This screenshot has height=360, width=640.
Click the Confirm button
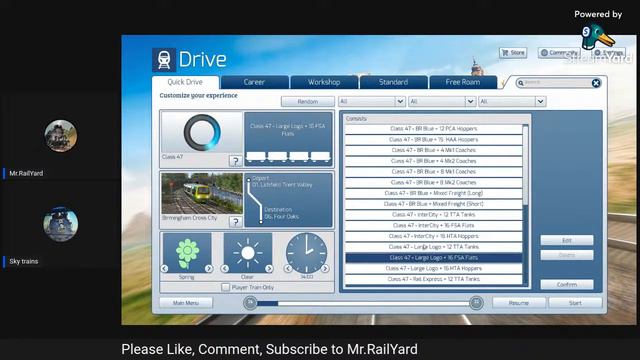click(567, 284)
